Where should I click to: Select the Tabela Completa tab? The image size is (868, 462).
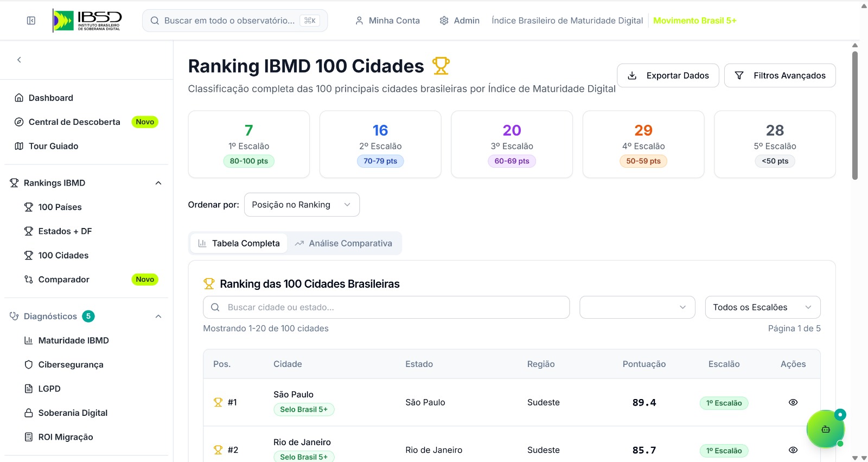click(239, 243)
